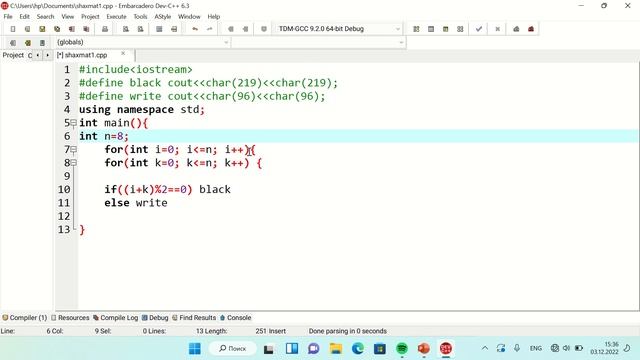The height and width of the screenshot is (360, 640).
Task: Open the Console bottom tab
Action: click(x=236, y=318)
